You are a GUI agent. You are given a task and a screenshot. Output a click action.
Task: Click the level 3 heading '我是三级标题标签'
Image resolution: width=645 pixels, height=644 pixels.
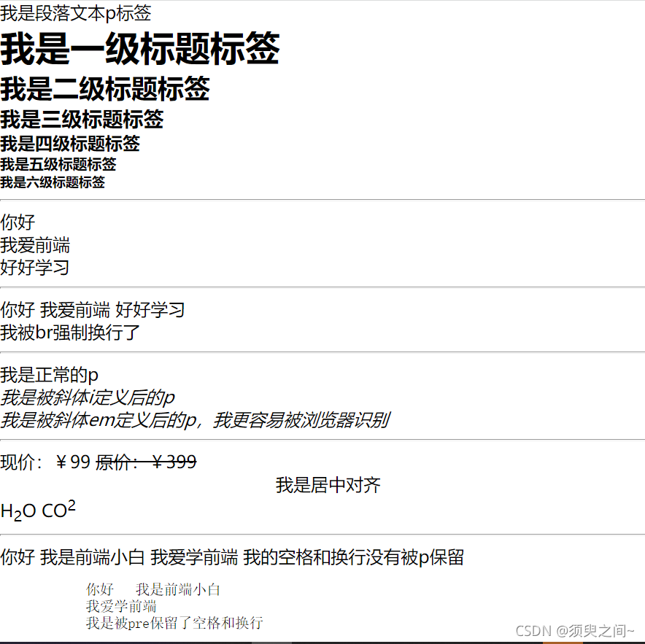[x=80, y=119]
